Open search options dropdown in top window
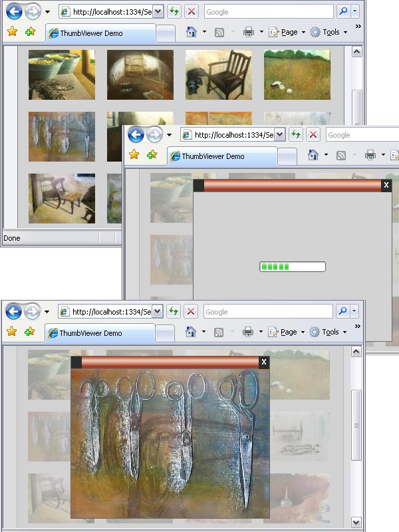Screen dimensions: 399x532 [355, 11]
